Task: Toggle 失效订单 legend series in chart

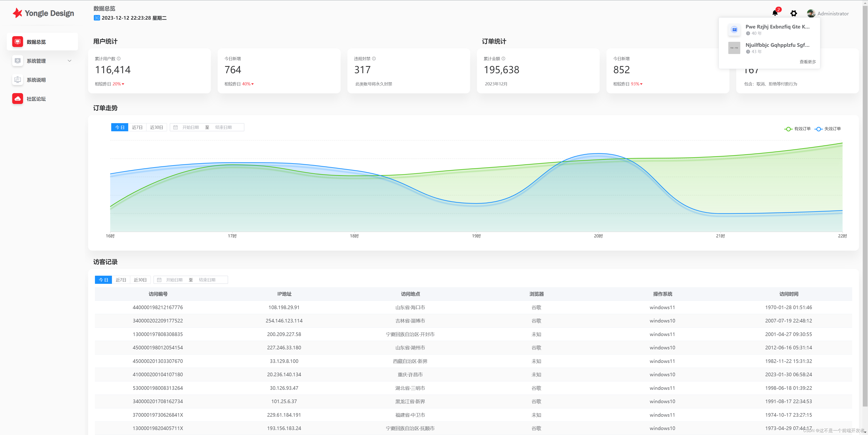Action: pos(828,129)
